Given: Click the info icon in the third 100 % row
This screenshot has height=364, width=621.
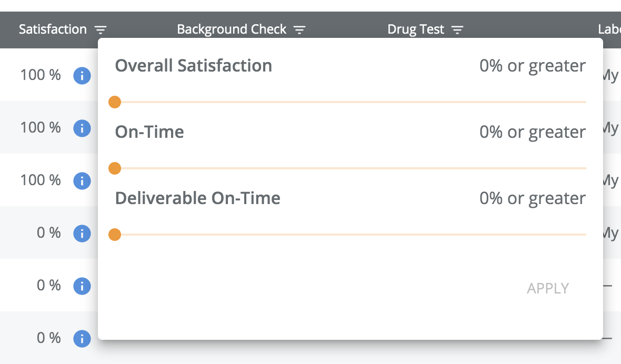Looking at the screenshot, I should click(x=82, y=181).
